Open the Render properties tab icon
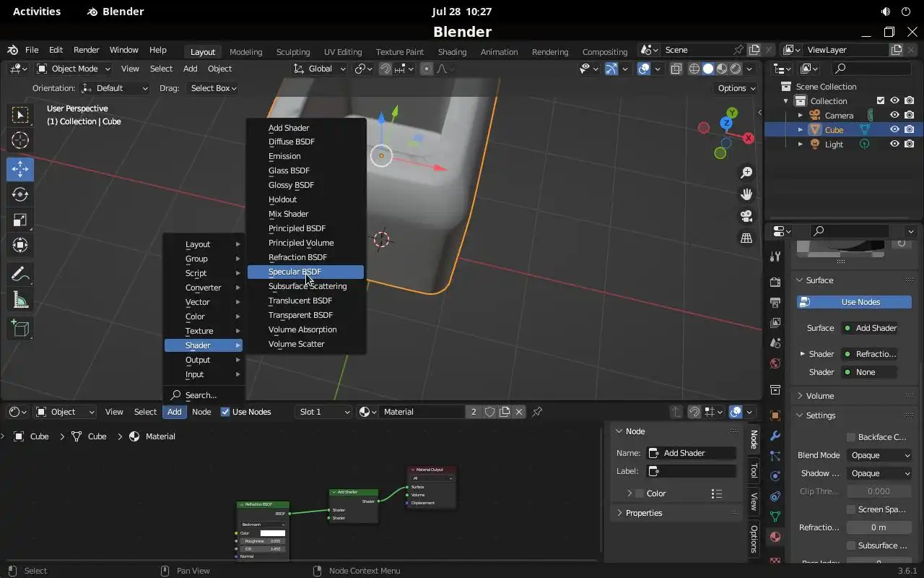This screenshot has height=578, width=924. pyautogui.click(x=775, y=282)
